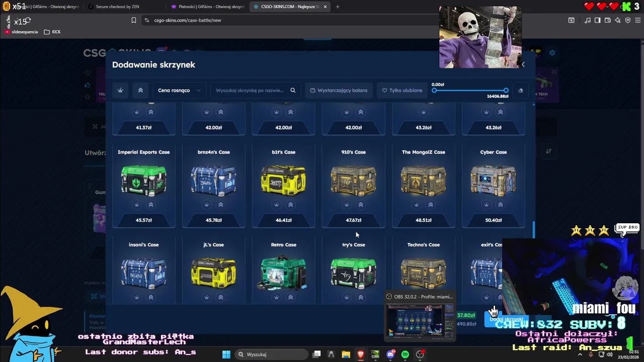The height and width of the screenshot is (362, 644).
Task: Click double-chevron icon on The MongolZ Case
Action: 430,205
